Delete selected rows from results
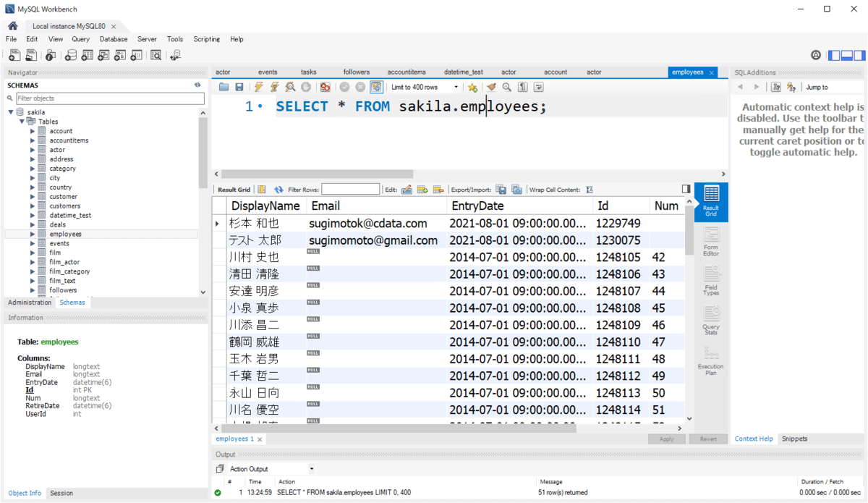The width and height of the screenshot is (868, 503). coord(438,190)
